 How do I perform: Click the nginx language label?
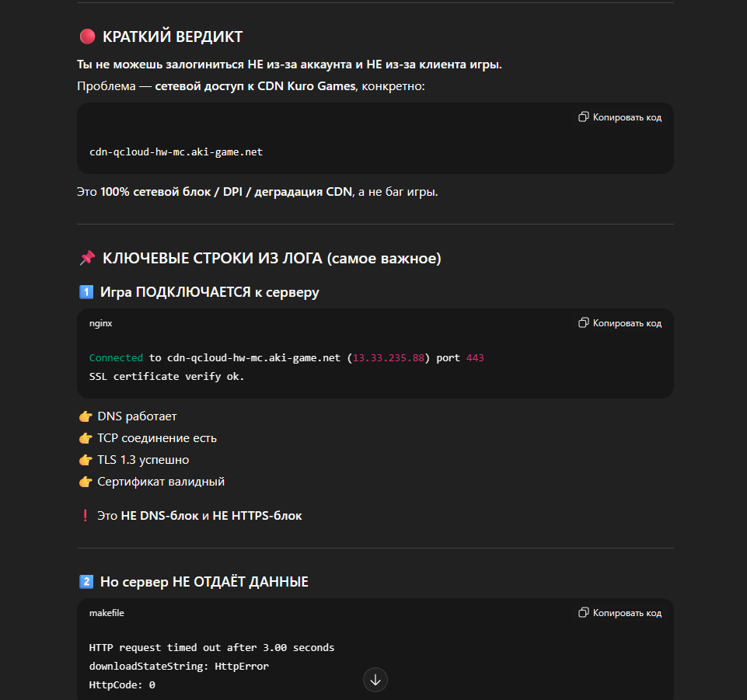(x=100, y=323)
